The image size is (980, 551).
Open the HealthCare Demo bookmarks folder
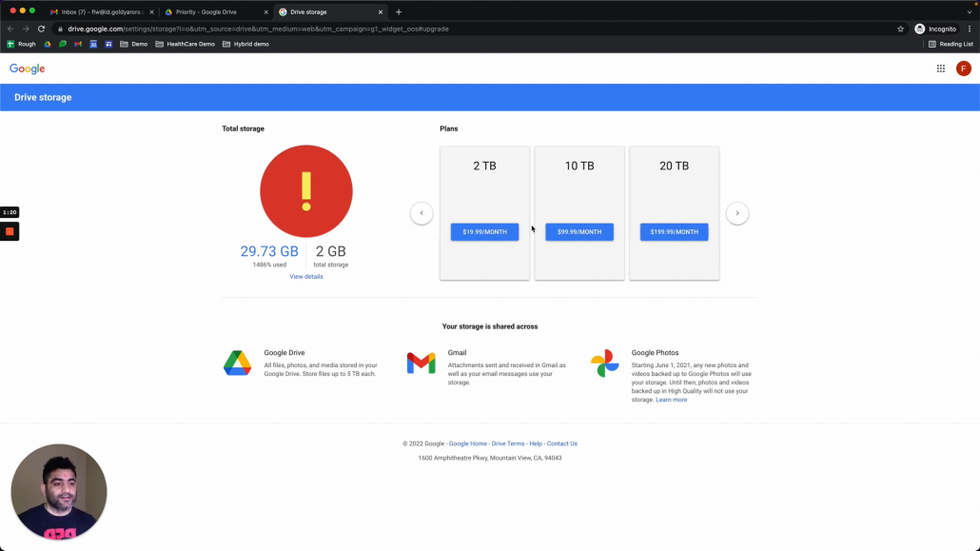(x=185, y=45)
